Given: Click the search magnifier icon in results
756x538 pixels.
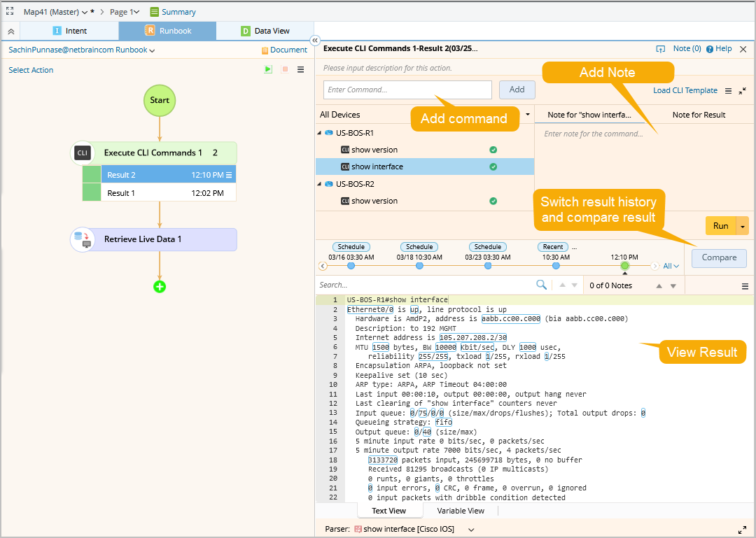Looking at the screenshot, I should (541, 285).
